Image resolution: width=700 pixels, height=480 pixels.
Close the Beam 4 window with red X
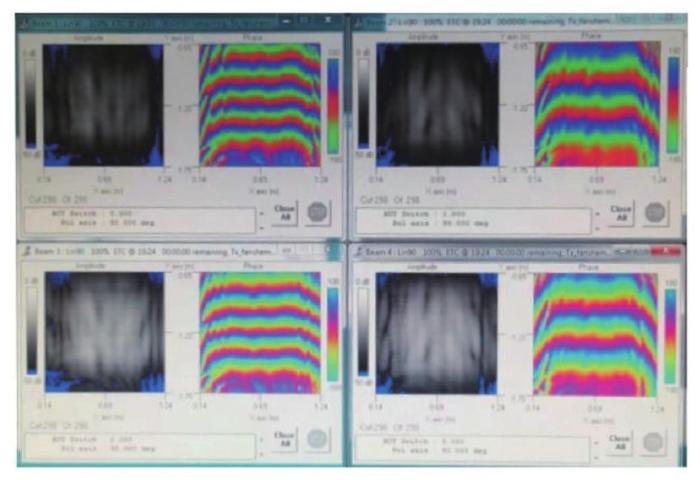665,251
